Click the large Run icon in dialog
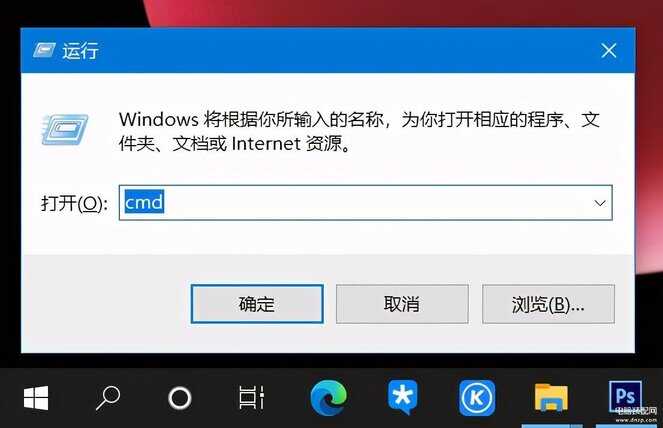This screenshot has height=428, width=663. [65, 129]
